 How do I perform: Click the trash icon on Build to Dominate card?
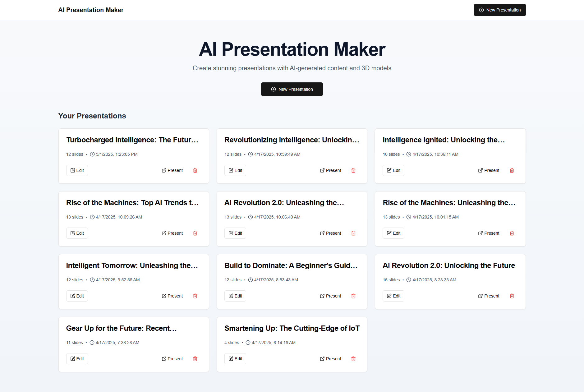click(x=353, y=296)
